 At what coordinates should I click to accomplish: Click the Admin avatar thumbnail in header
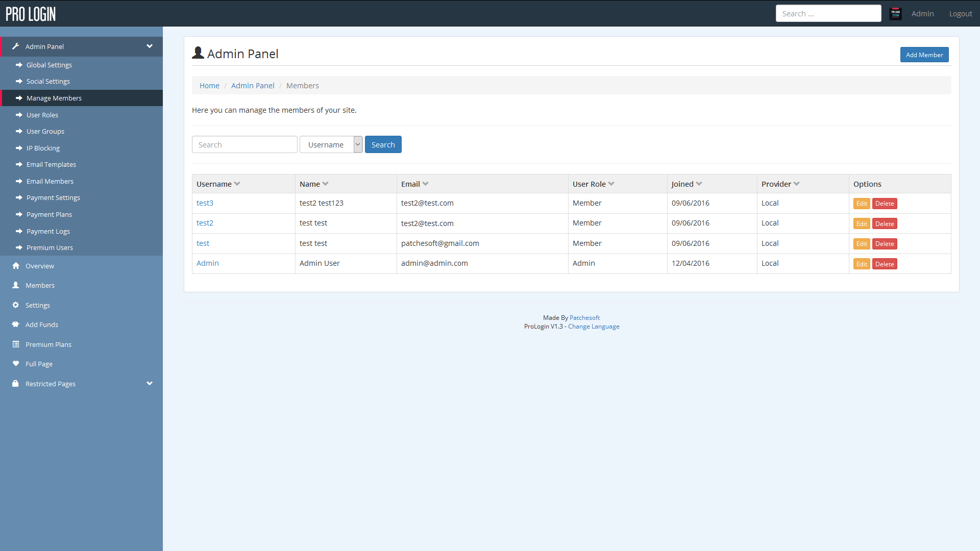895,14
